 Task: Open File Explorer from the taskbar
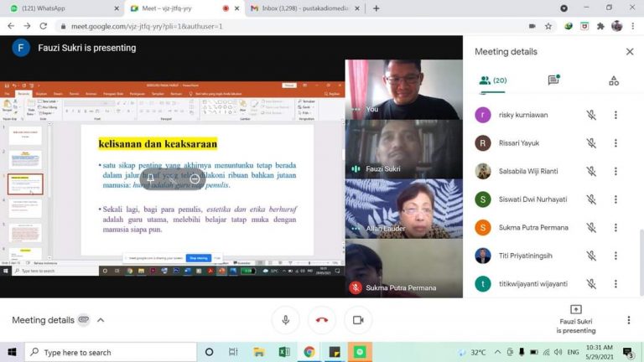tap(259, 352)
